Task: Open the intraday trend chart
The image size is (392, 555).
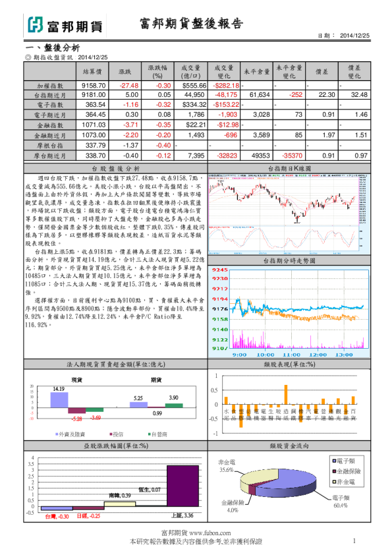Action: pyautogui.click(x=289, y=312)
